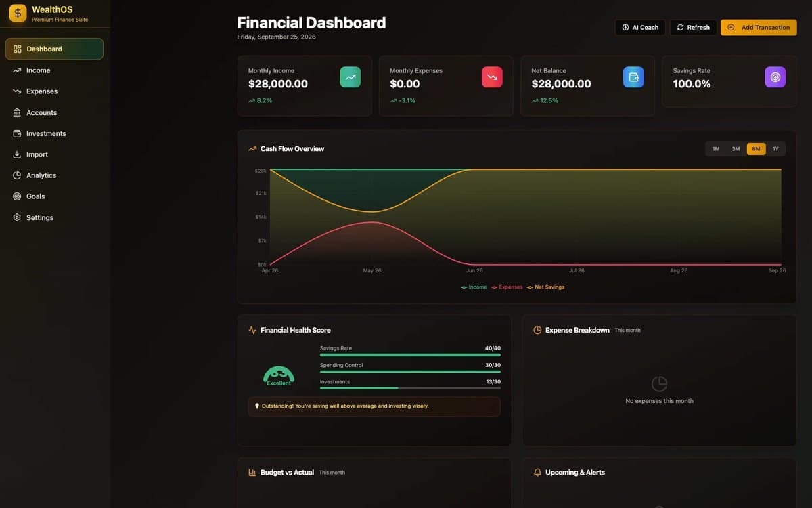The width and height of the screenshot is (812, 508).
Task: Open the Import page
Action: (x=54, y=154)
